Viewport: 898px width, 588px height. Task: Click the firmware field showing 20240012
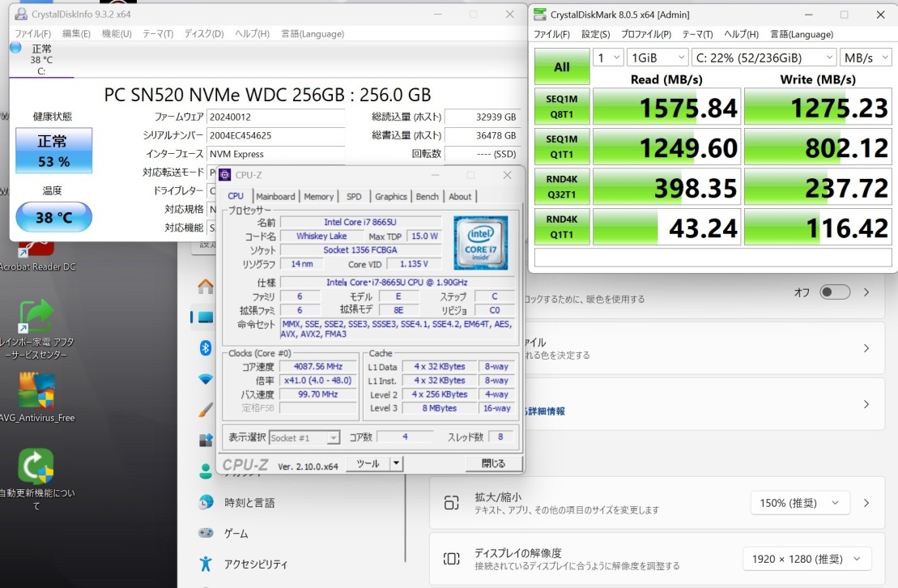click(x=275, y=117)
